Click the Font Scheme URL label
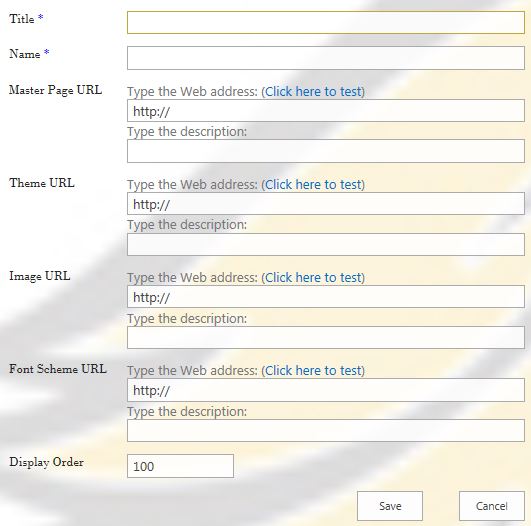 coord(58,369)
